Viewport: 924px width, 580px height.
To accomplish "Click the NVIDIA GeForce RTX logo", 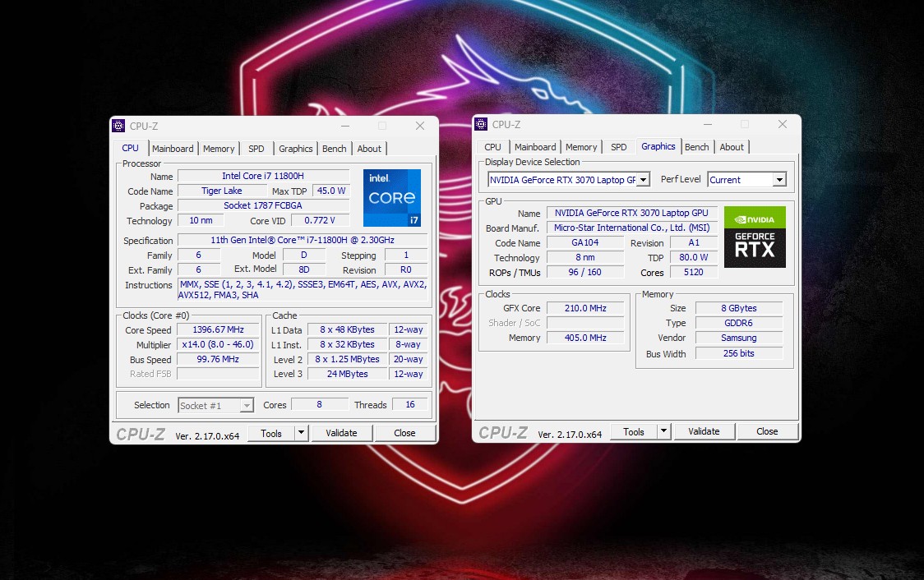I will point(755,237).
